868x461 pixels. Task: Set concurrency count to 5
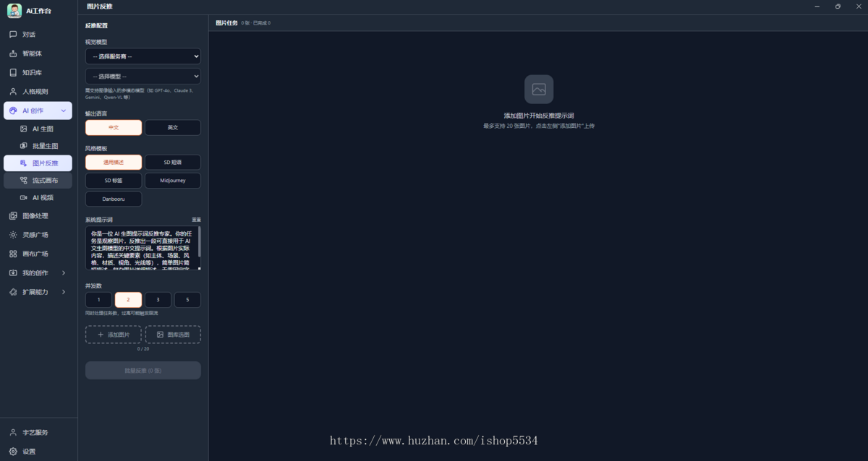pos(187,300)
